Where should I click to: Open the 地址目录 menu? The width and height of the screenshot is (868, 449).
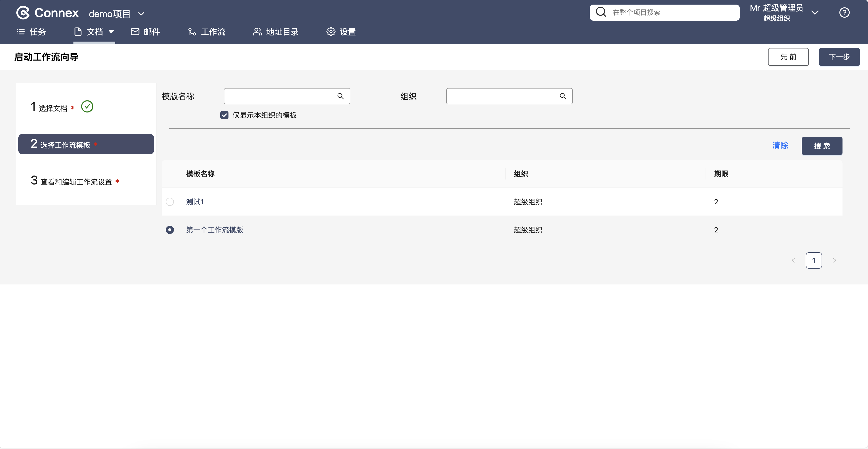click(x=276, y=32)
